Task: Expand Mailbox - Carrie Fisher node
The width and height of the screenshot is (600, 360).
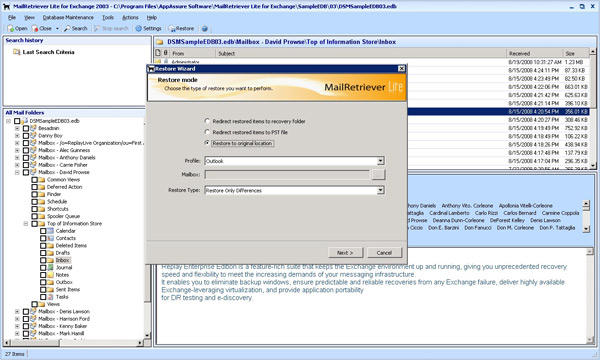Action: point(17,165)
